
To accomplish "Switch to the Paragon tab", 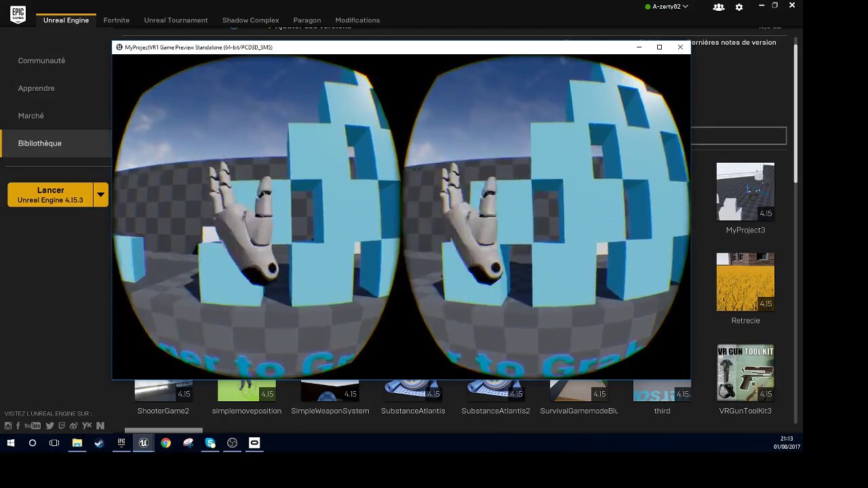I will tap(307, 20).
